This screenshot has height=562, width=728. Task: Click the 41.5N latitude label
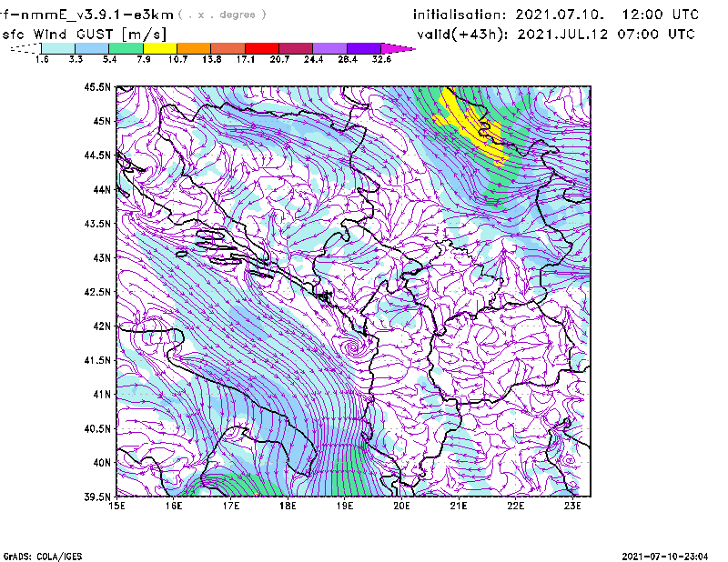[x=97, y=360]
